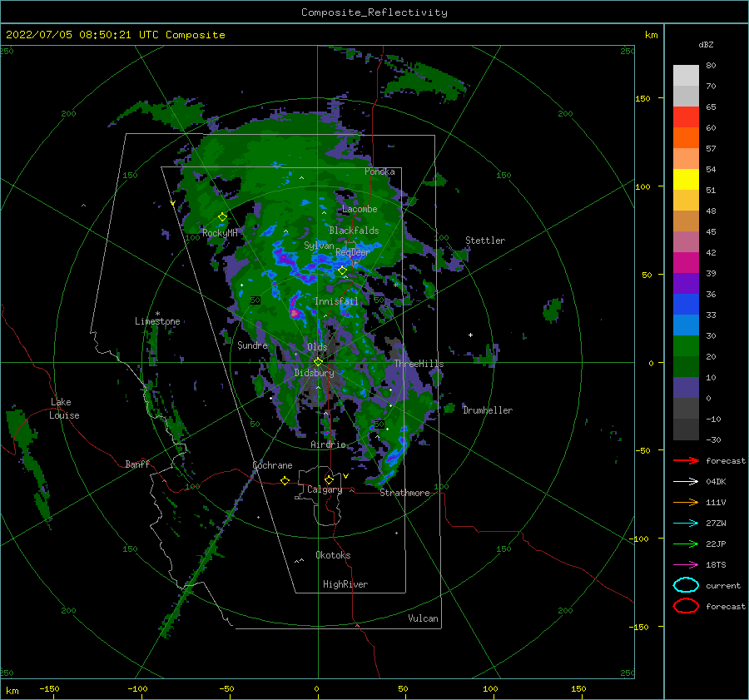
Task: Click the 0 dBZ slate blue swatch
Action: [x=686, y=388]
